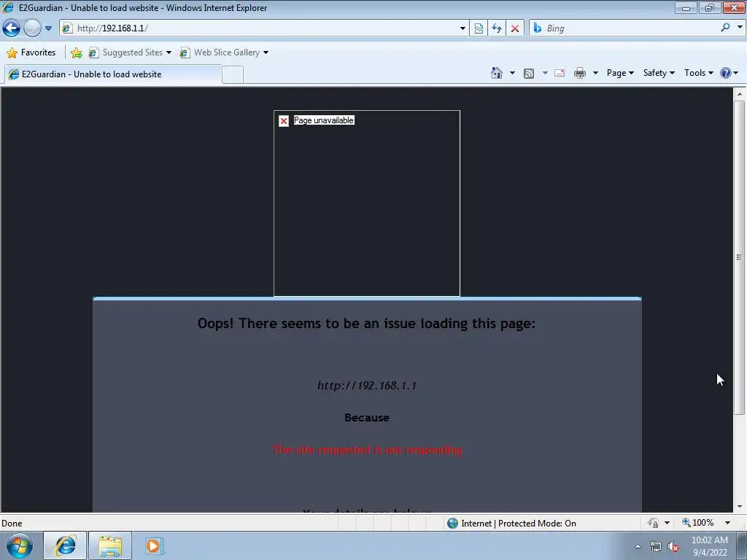Image resolution: width=747 pixels, height=560 pixels.
Task: Expand the Home button dropdown
Action: 512,73
